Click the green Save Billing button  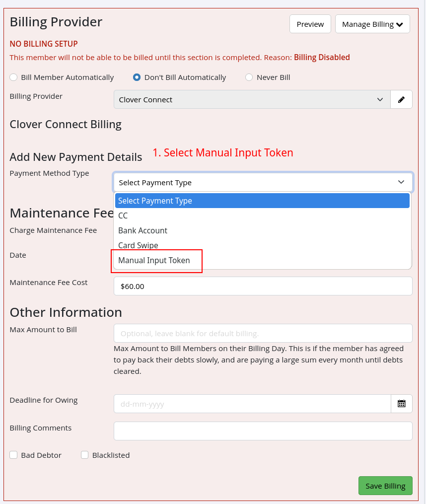385,486
